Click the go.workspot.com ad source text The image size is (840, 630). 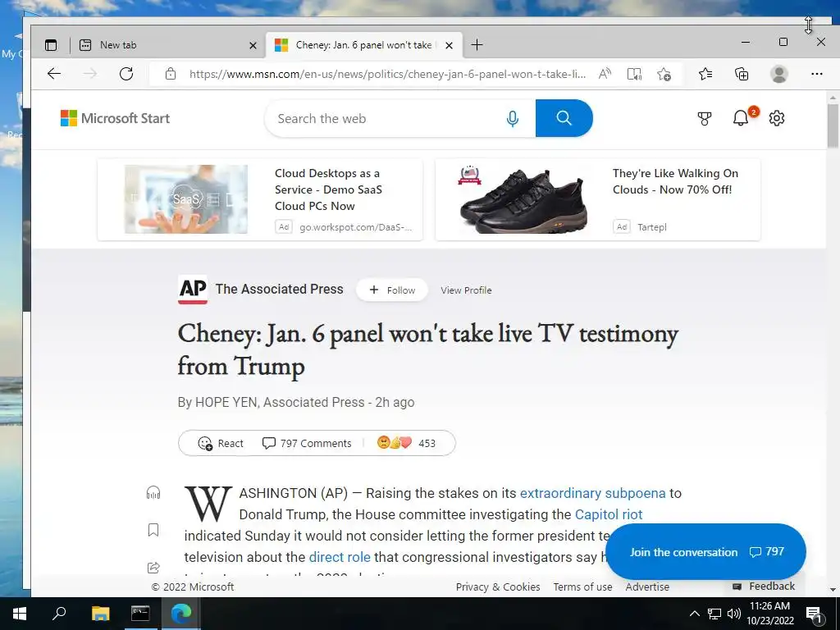356,227
